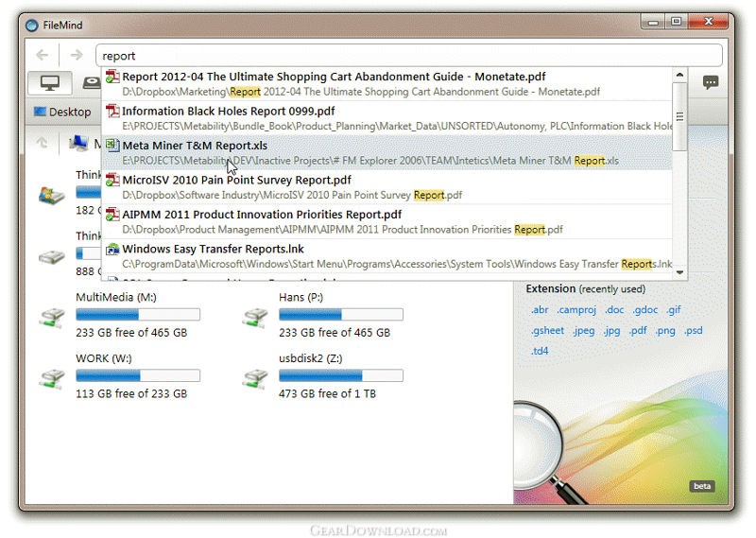756x538 pixels.
Task: Filter by the .png extension
Action: coord(665,331)
